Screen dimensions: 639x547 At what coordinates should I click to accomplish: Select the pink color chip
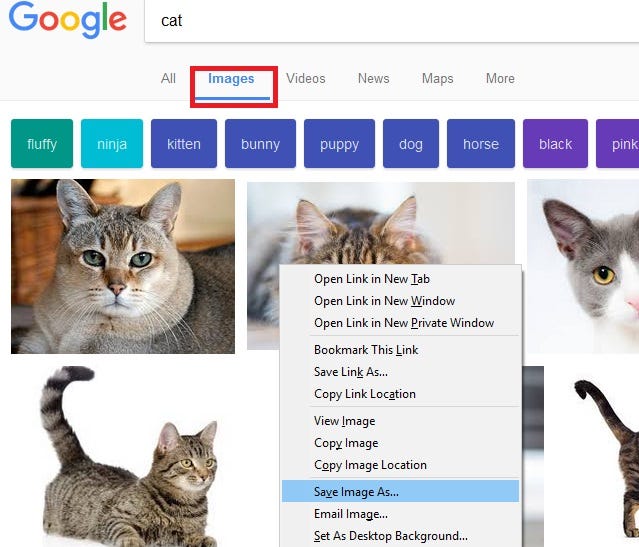click(x=618, y=143)
